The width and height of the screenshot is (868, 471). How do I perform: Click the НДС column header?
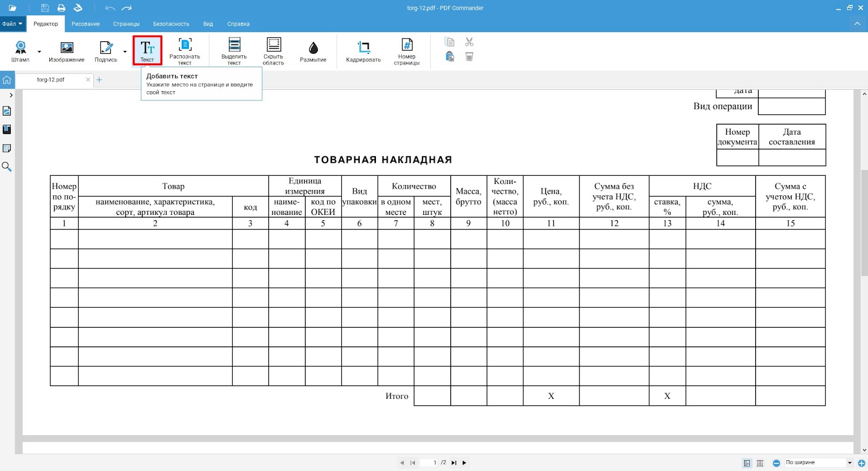pos(702,186)
